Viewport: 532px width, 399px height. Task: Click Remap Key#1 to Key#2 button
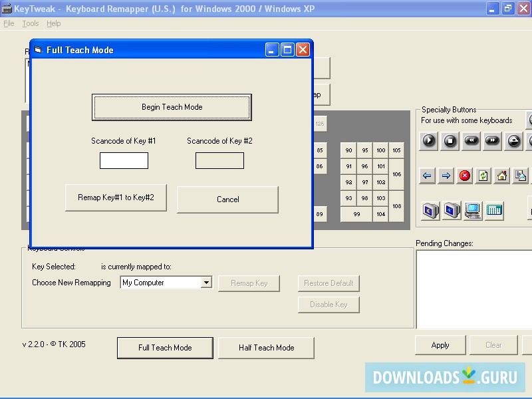click(116, 198)
